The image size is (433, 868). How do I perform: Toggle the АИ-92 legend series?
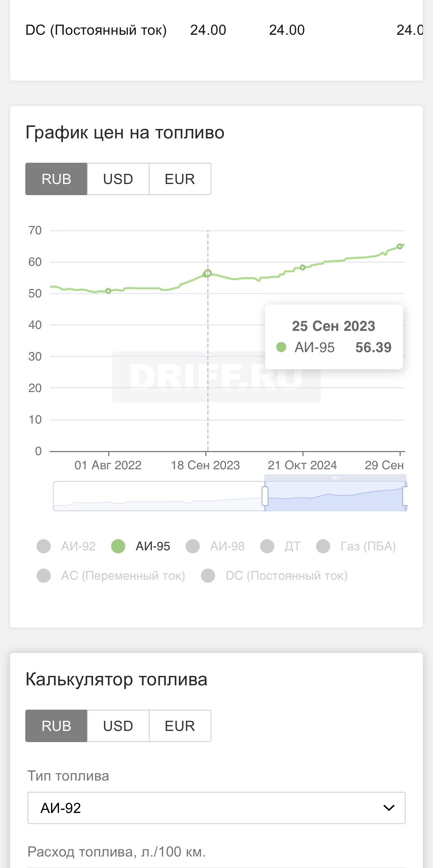point(66,546)
